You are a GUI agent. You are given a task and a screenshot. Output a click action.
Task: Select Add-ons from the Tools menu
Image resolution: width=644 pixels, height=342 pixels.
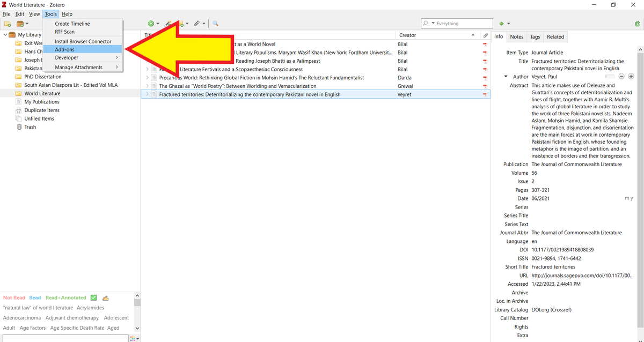point(64,49)
